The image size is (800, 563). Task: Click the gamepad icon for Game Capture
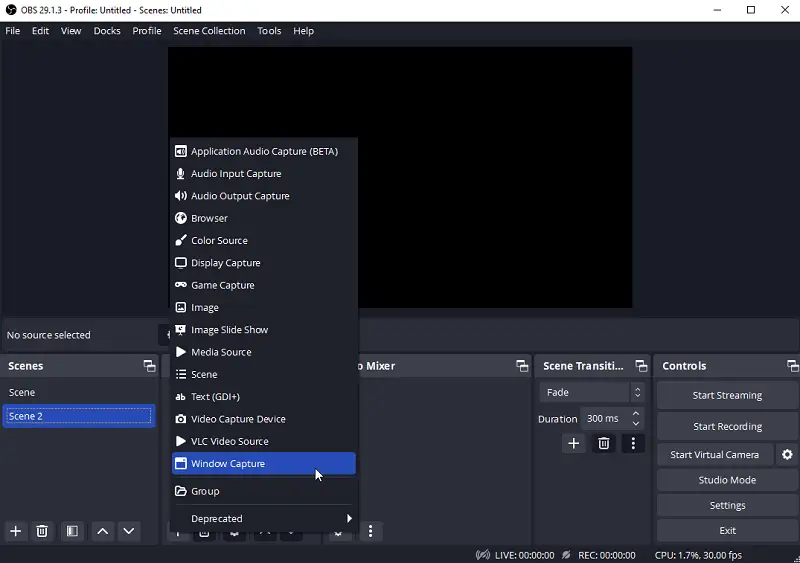click(181, 285)
